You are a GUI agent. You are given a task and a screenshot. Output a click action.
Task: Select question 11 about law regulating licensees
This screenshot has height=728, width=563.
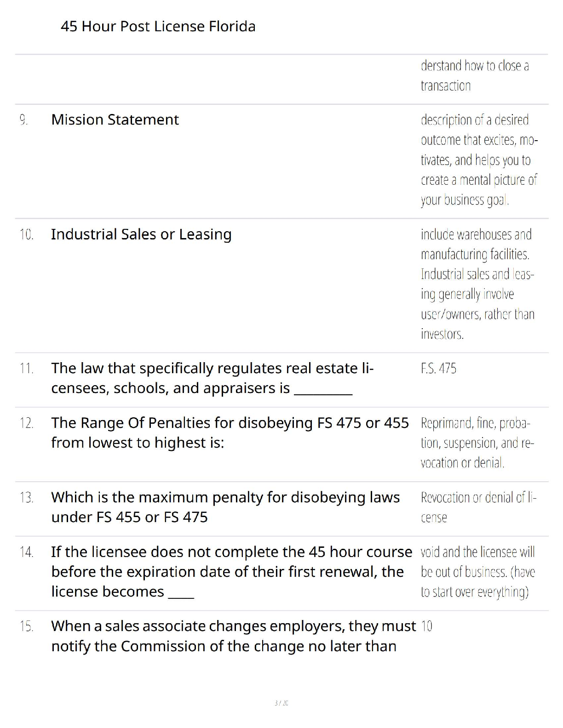click(212, 378)
